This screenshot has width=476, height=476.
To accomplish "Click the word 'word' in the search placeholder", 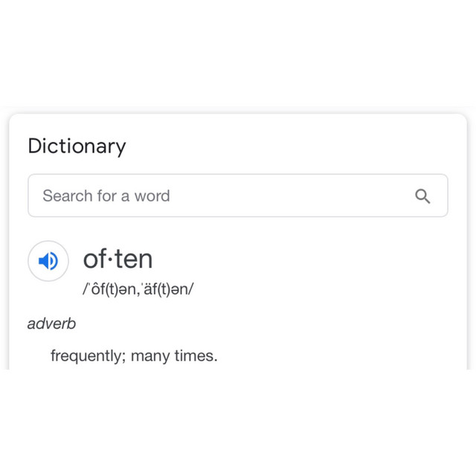I will (x=152, y=196).
